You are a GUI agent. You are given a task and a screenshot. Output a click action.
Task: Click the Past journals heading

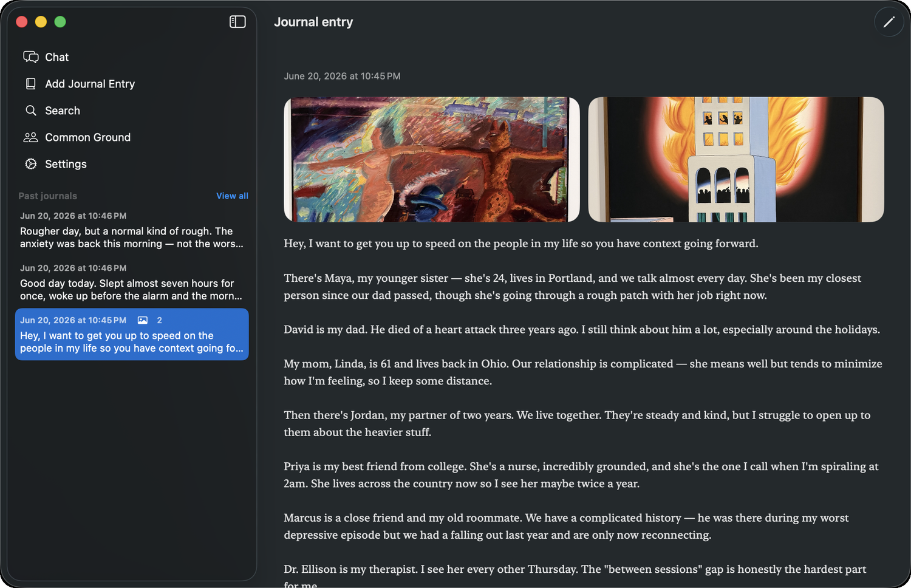click(x=48, y=196)
